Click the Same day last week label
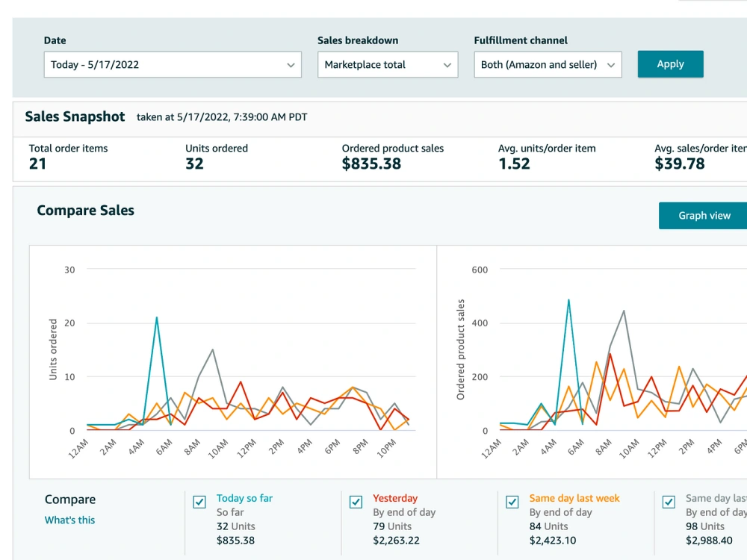Viewport: 747px width, 560px height. pyautogui.click(x=574, y=498)
